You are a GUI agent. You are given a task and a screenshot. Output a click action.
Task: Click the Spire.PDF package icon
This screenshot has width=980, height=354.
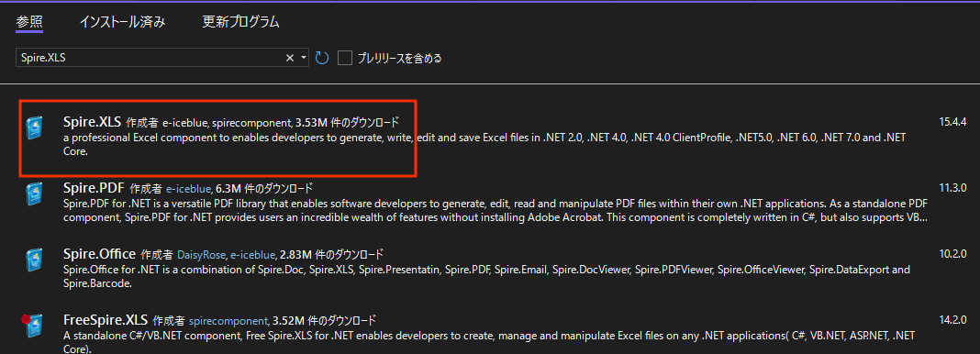coord(34,194)
